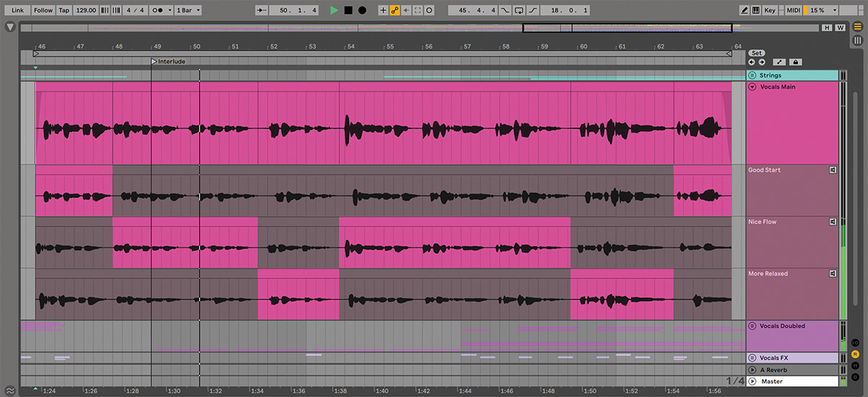
Task: Jump to next locator arrow
Action: coord(762,62)
